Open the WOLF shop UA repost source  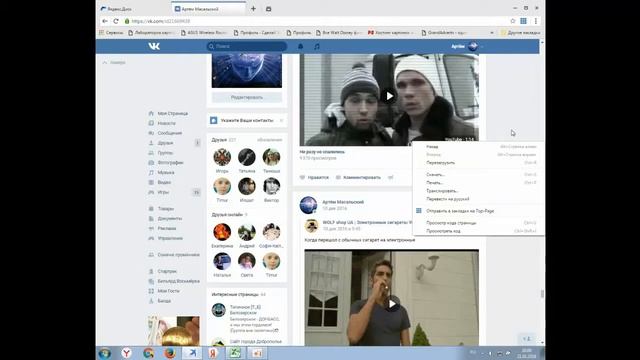tap(367, 222)
